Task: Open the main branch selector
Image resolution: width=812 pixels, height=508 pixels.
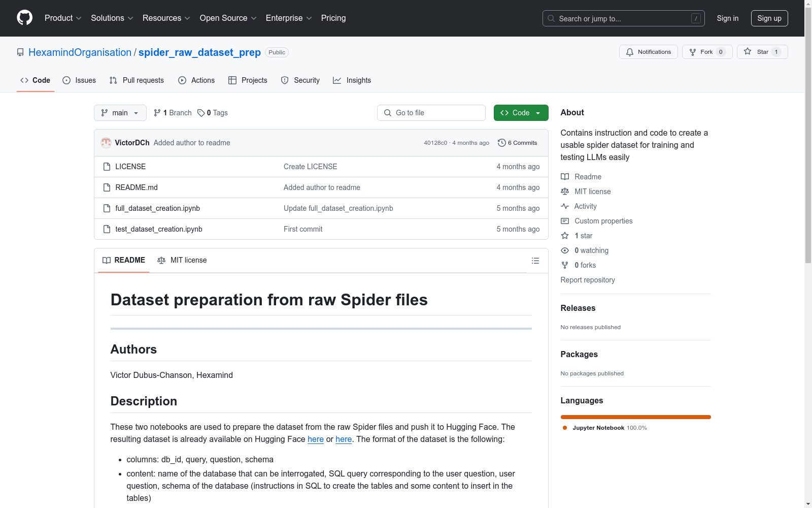Action: (x=120, y=113)
